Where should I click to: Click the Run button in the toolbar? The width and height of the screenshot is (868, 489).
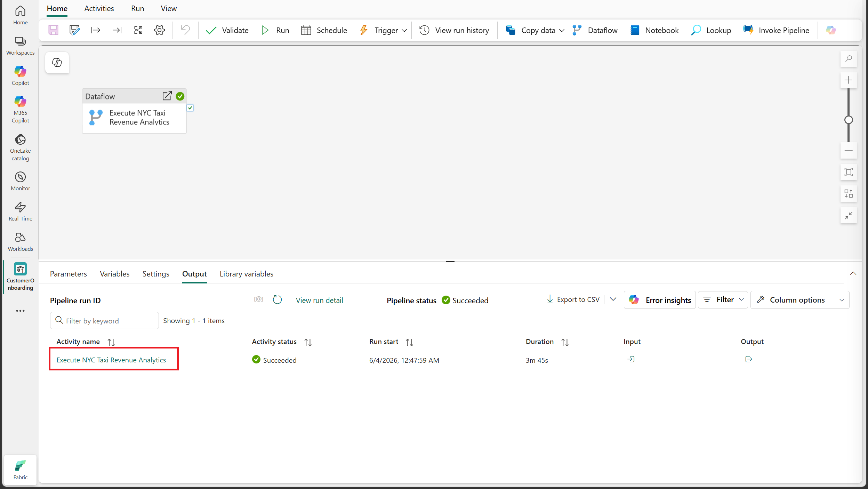tap(275, 31)
